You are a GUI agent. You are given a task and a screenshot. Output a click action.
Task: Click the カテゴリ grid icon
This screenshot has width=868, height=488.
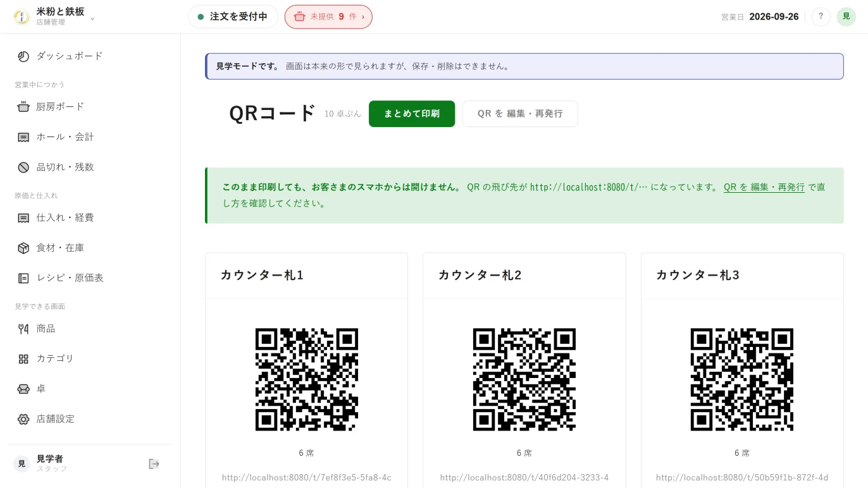[23, 359]
